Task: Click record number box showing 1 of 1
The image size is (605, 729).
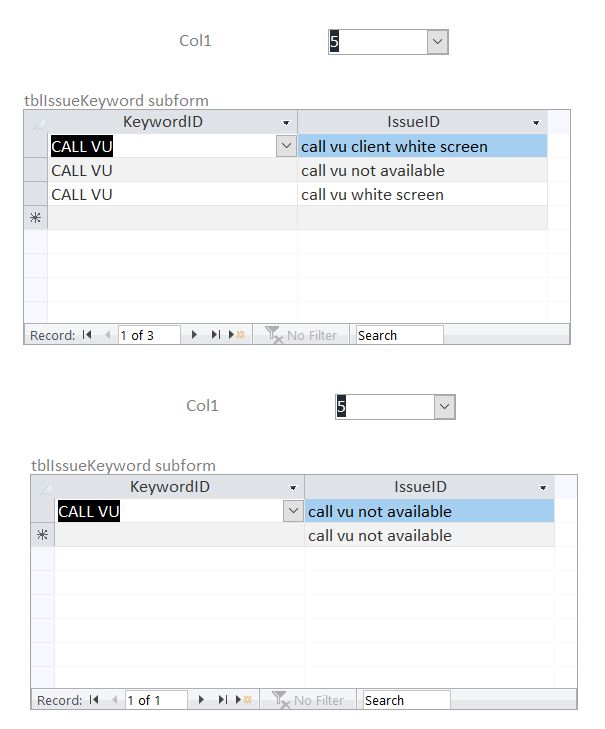Action: 156,700
